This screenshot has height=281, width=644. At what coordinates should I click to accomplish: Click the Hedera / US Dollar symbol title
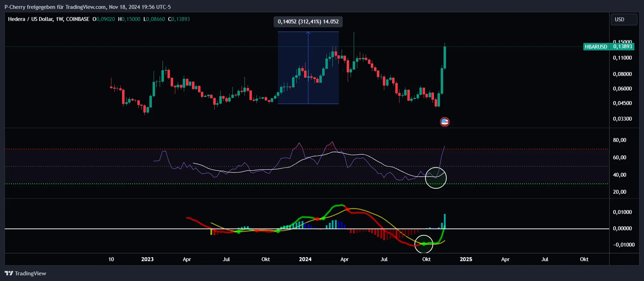pyautogui.click(x=30, y=19)
